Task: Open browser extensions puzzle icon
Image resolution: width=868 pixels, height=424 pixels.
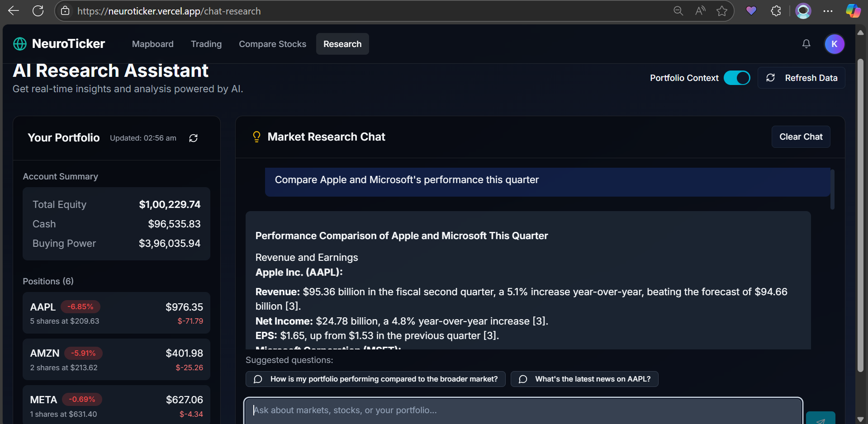Action: pyautogui.click(x=776, y=11)
